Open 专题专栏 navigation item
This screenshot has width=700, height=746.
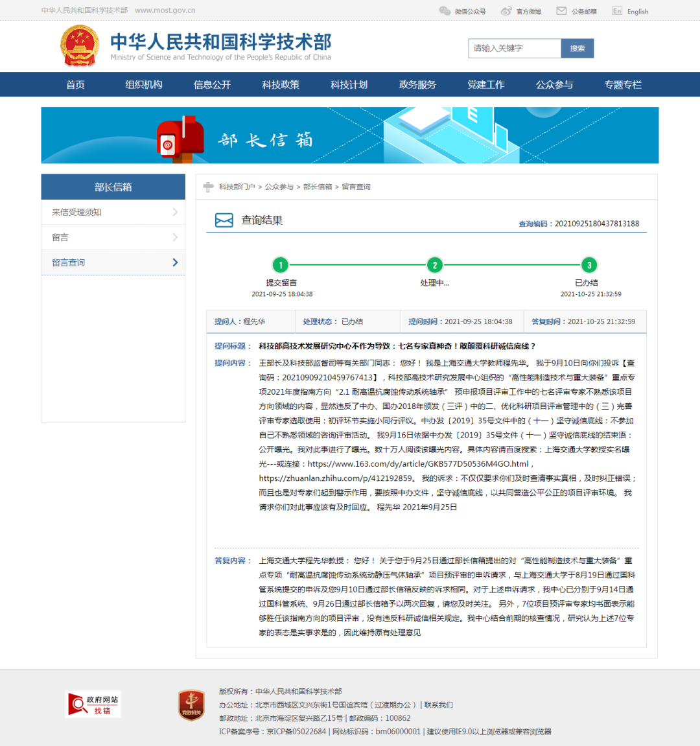[x=624, y=85]
